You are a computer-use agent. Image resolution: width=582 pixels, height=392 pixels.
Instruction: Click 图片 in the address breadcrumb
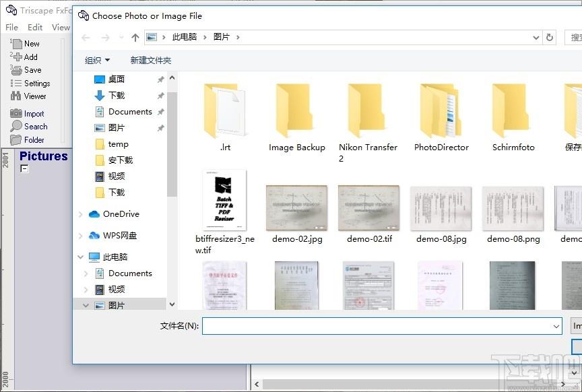(x=222, y=37)
